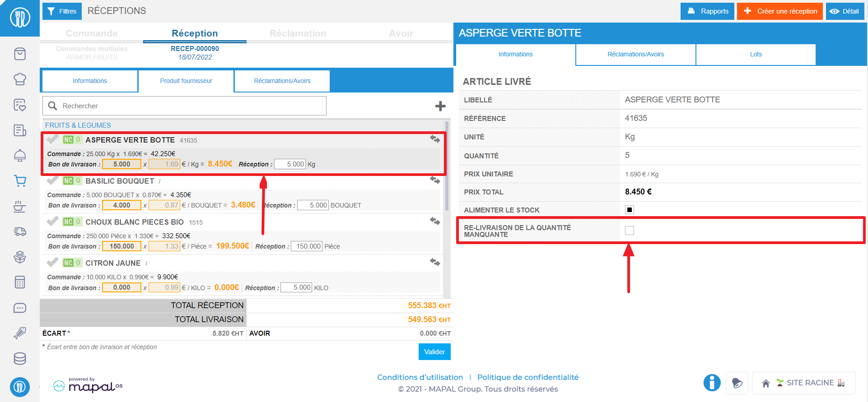Open left panel Réclamations/Avoirs tab

(282, 81)
